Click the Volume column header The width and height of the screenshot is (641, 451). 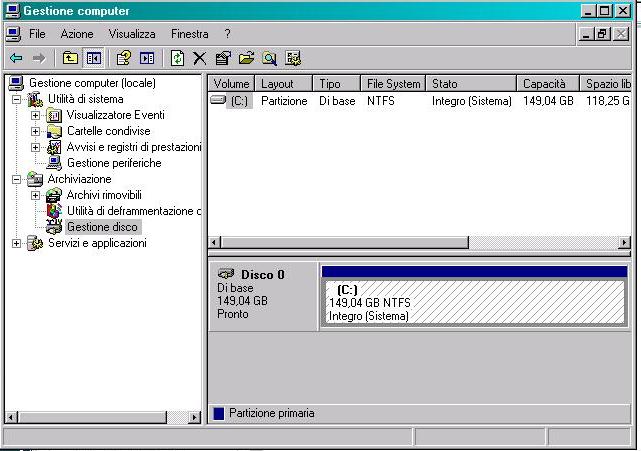pos(231,83)
